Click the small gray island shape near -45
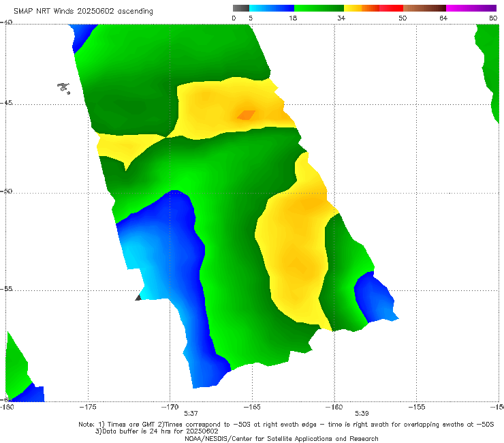Screen dimensions: 504x443 tap(63, 88)
